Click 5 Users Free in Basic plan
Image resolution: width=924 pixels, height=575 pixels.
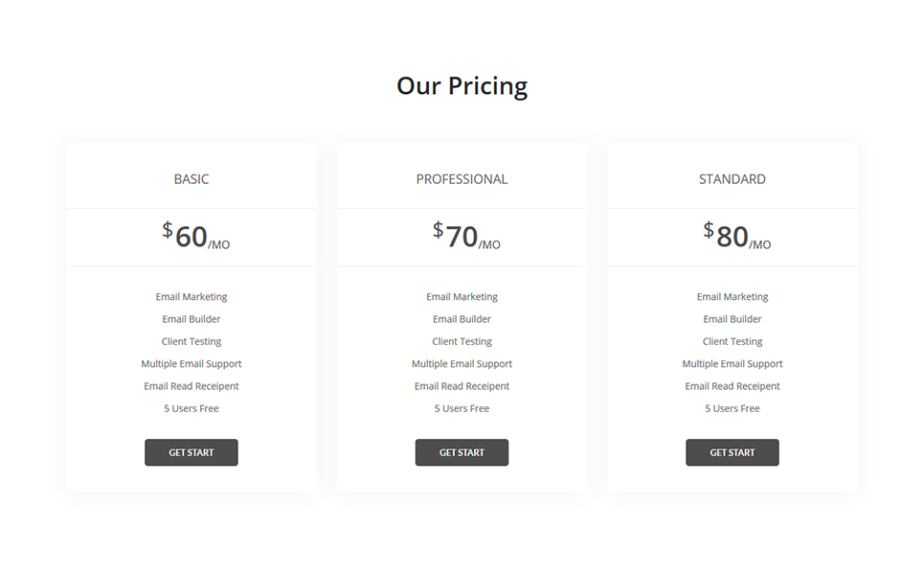[x=191, y=408]
